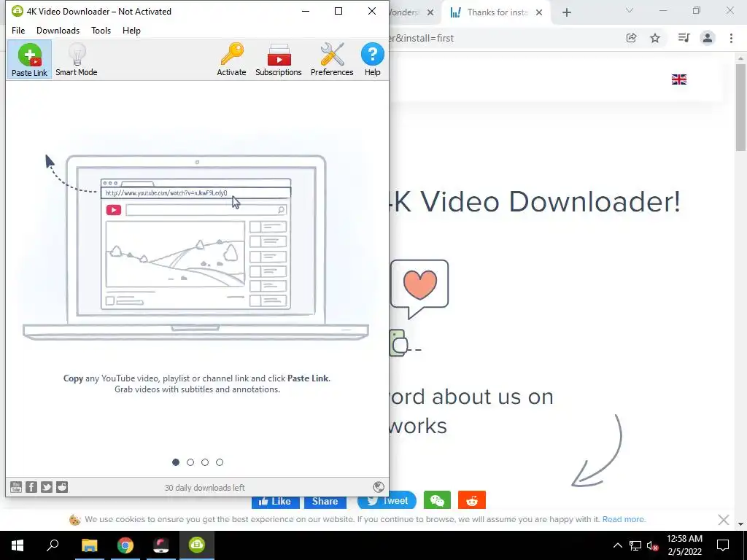Close the partially hidden Wondershare tab
747x560 pixels.
(430, 12)
